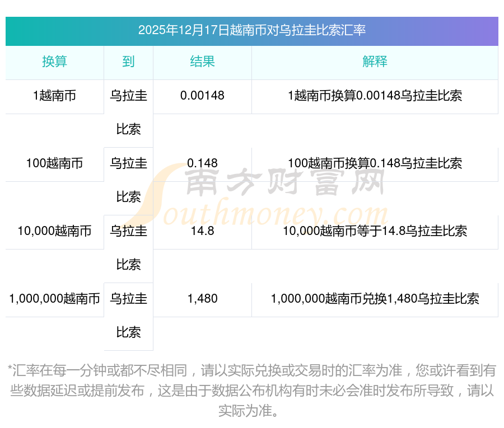Click the 10,000越南币 cell
The height and width of the screenshot is (428, 504).
click(55, 231)
